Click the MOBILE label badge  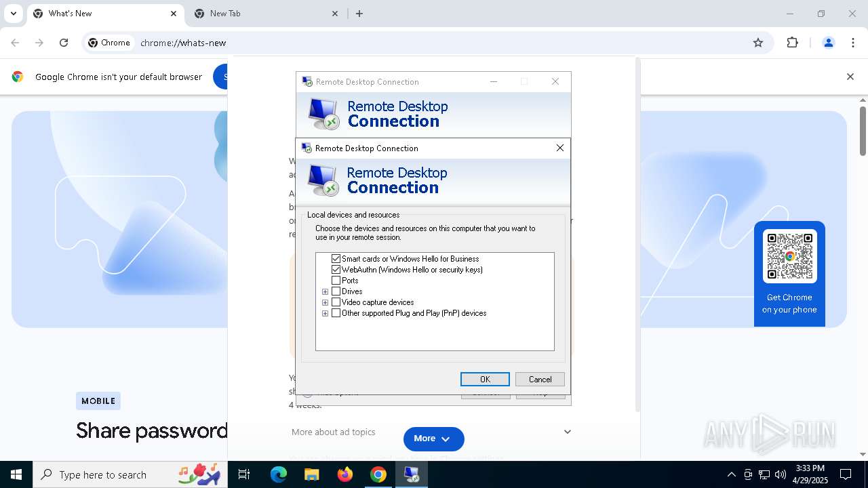tap(98, 401)
